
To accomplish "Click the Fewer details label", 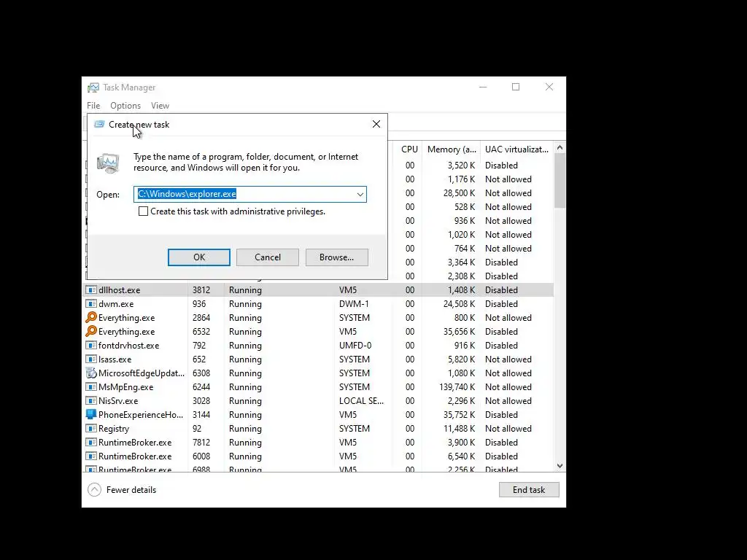I will tap(131, 489).
